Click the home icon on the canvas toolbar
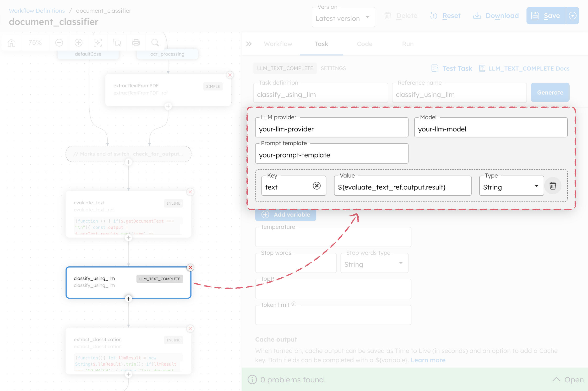588x391 pixels. [x=11, y=42]
